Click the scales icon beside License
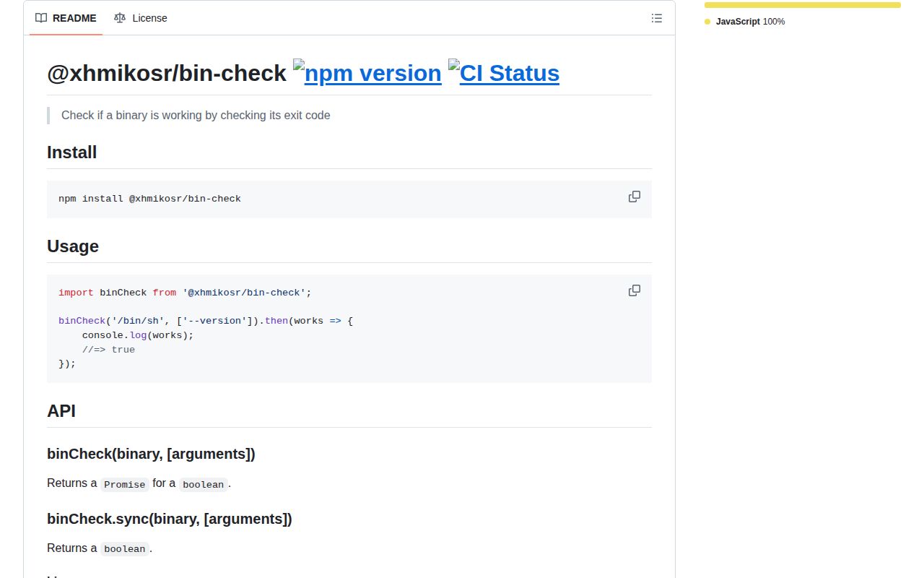The height and width of the screenshot is (578, 924). [120, 18]
